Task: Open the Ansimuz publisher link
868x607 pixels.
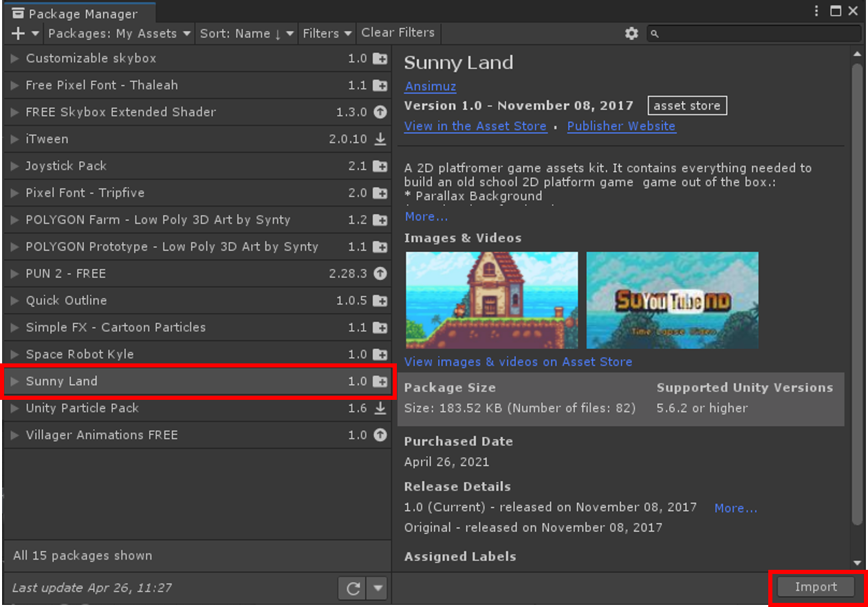Action: click(431, 86)
